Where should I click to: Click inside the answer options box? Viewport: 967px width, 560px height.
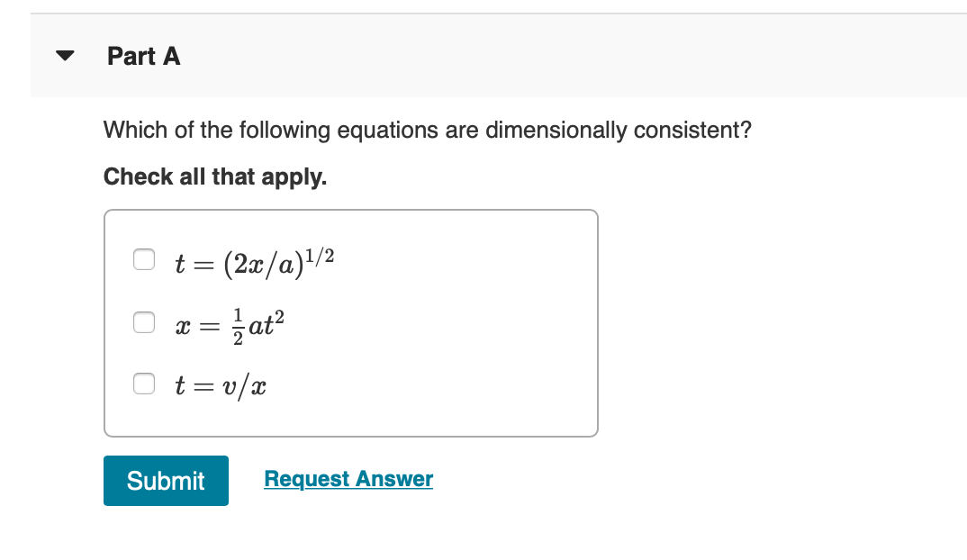click(x=351, y=322)
